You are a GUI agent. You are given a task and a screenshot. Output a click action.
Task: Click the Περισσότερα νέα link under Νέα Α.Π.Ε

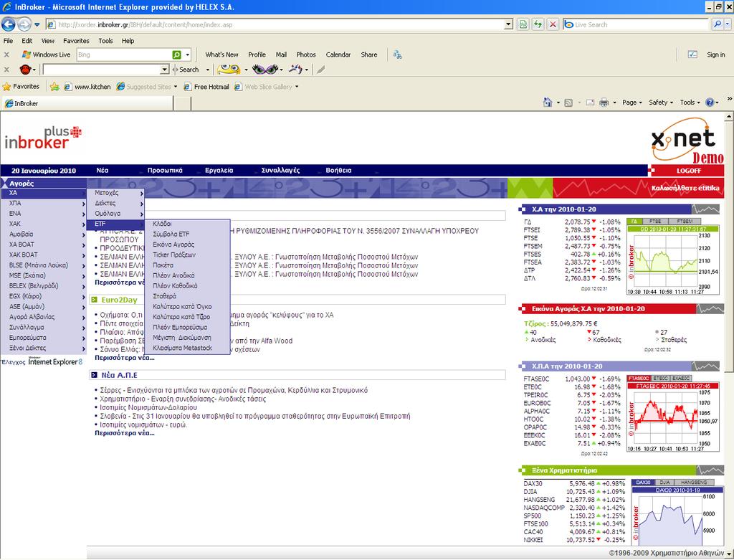pyautogui.click(x=125, y=433)
